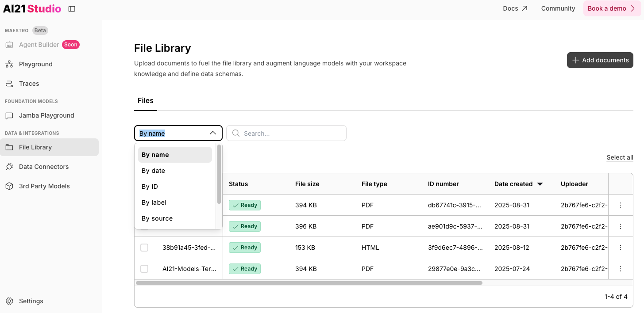644x313 pixels.
Task: Click the Docs external arrow icon
Action: [524, 8]
